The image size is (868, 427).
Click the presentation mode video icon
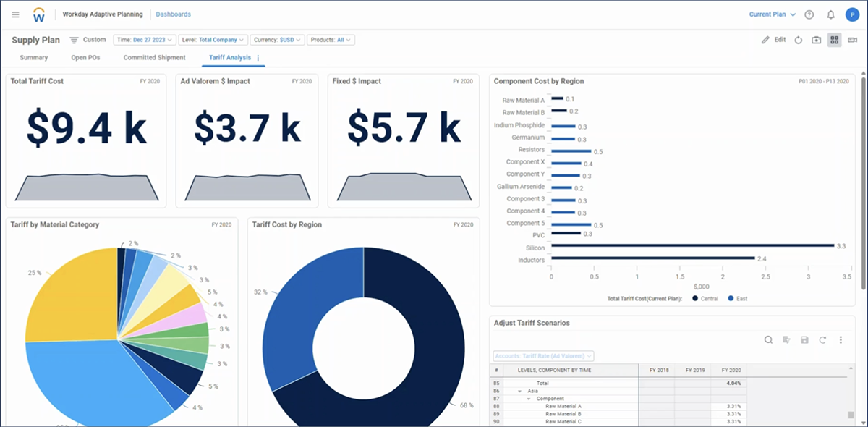(852, 40)
